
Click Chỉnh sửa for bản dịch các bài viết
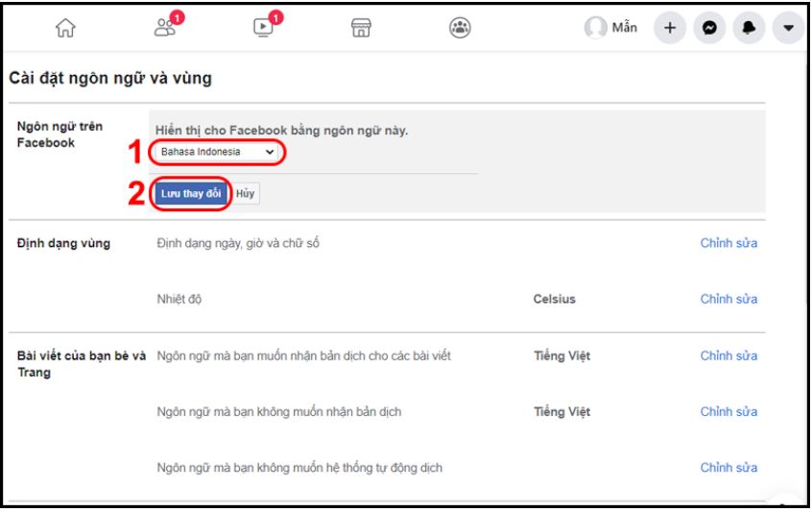pos(728,355)
